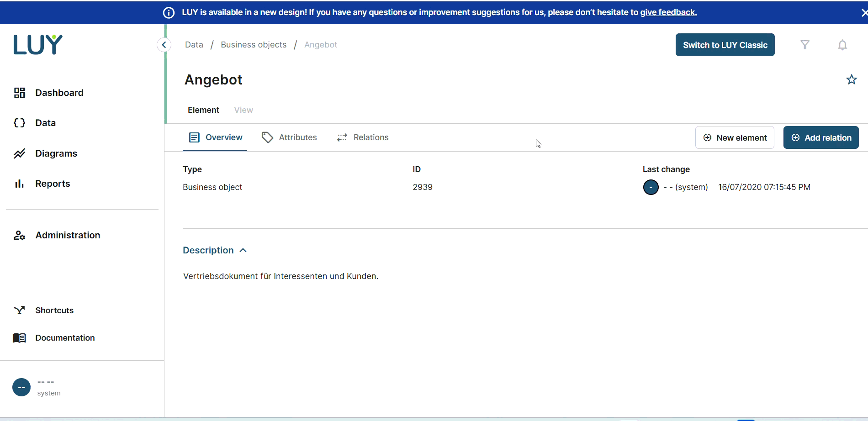Click the Add relation button

coord(821,137)
